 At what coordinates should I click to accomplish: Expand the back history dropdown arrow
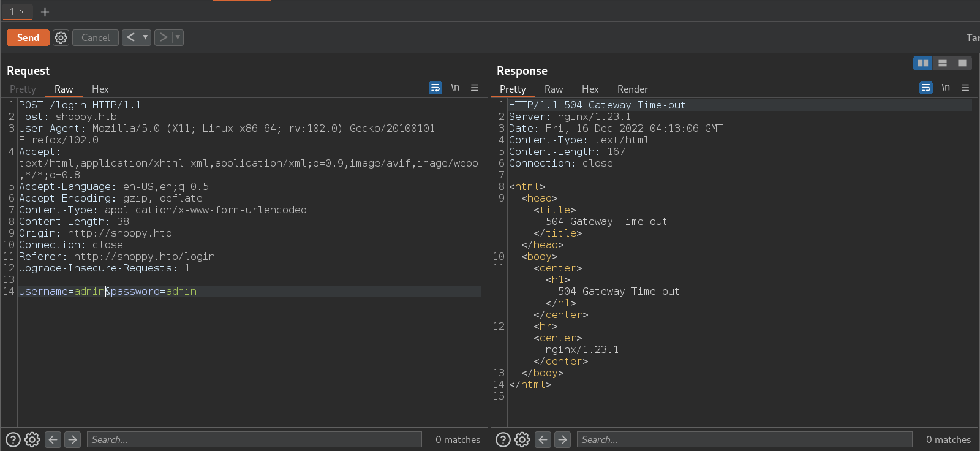145,37
